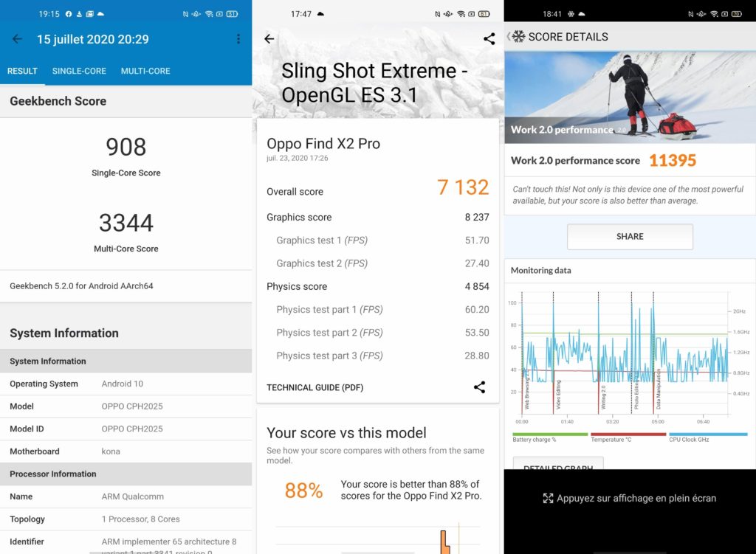Tap the Model ID row in System Information
Screen dimensions: 756x554
tap(126, 429)
